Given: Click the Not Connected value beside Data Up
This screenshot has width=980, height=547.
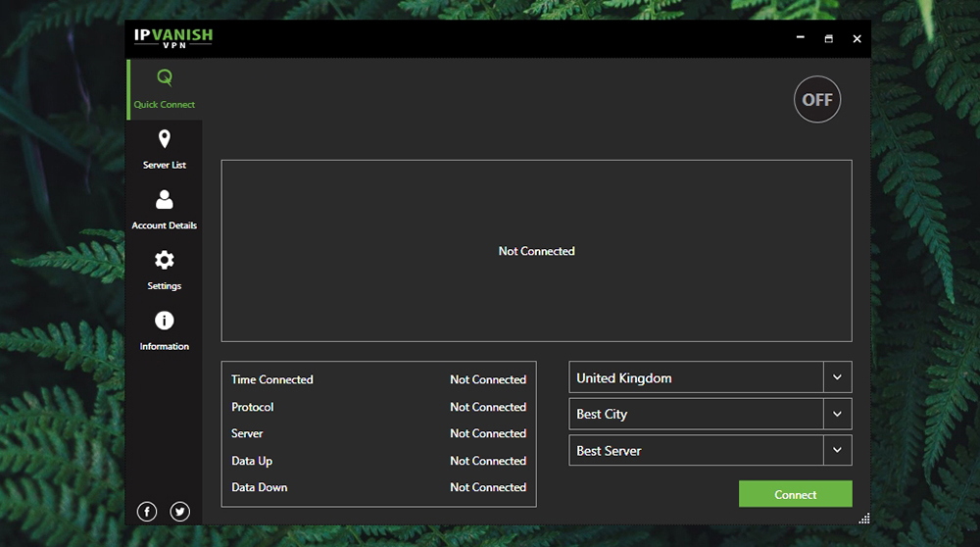Looking at the screenshot, I should coord(488,461).
